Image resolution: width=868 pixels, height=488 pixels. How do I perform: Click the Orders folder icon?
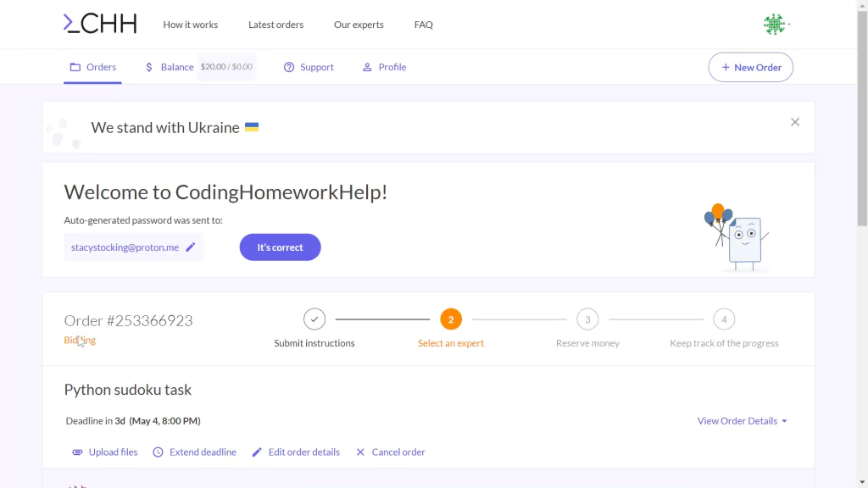click(75, 67)
